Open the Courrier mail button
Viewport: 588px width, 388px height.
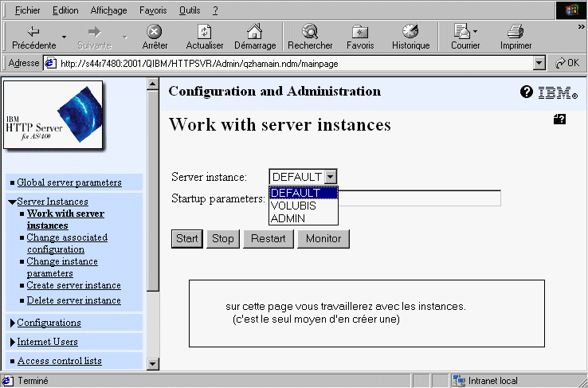(465, 37)
